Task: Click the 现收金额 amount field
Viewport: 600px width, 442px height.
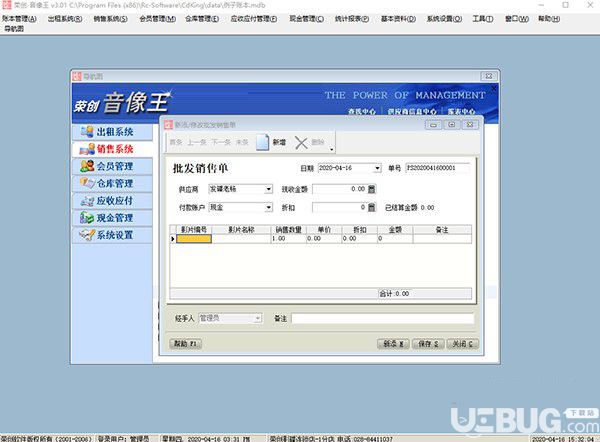Action: (x=340, y=189)
